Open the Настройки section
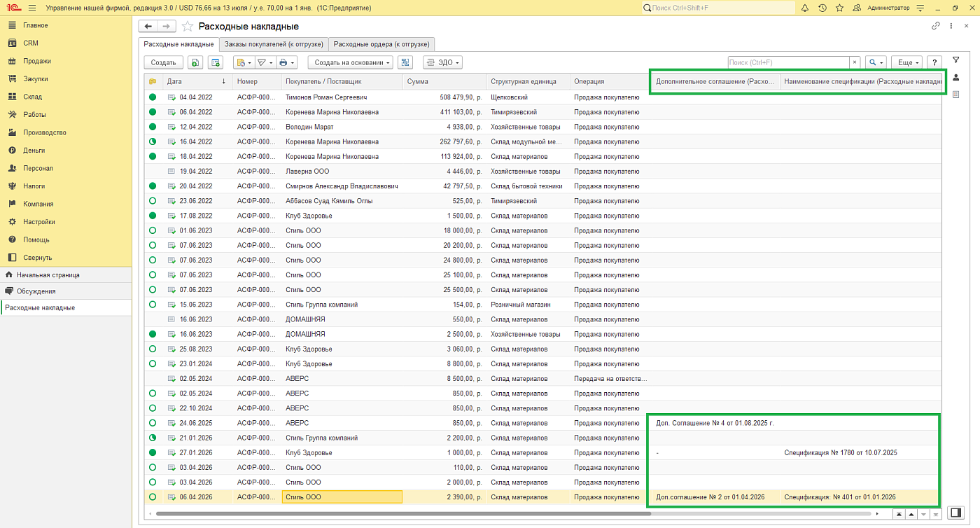The height and width of the screenshot is (528, 980). click(39, 222)
